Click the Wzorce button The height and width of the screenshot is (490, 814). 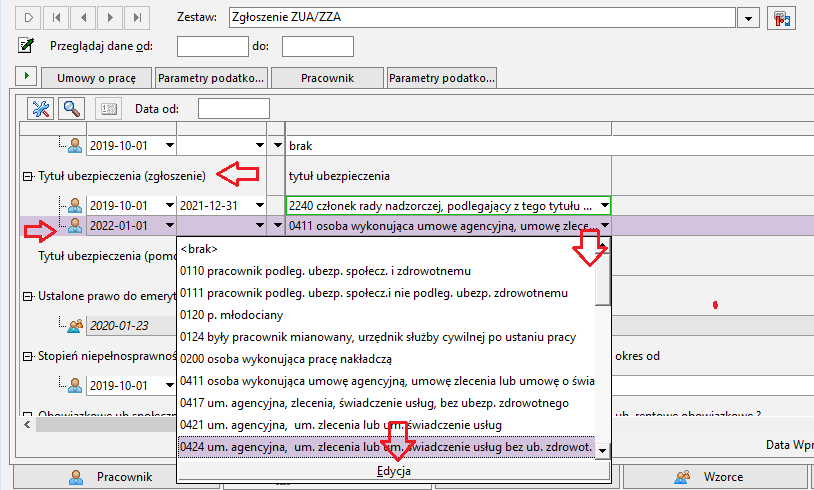point(716,477)
